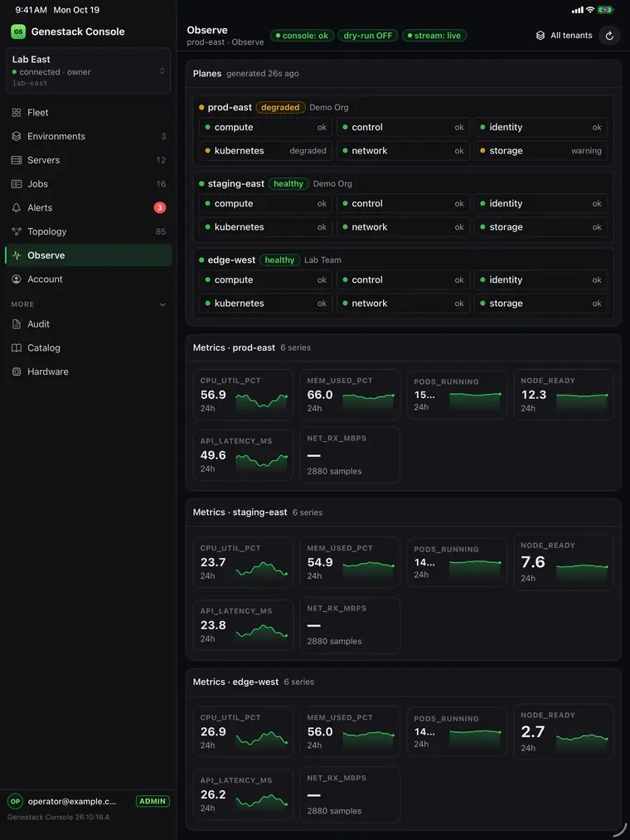Click the 9:41 AM clock in status bar
The image size is (630, 840).
(x=31, y=10)
